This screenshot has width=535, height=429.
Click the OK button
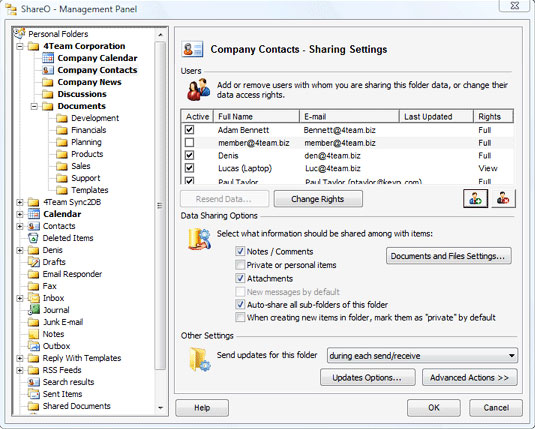coord(434,407)
